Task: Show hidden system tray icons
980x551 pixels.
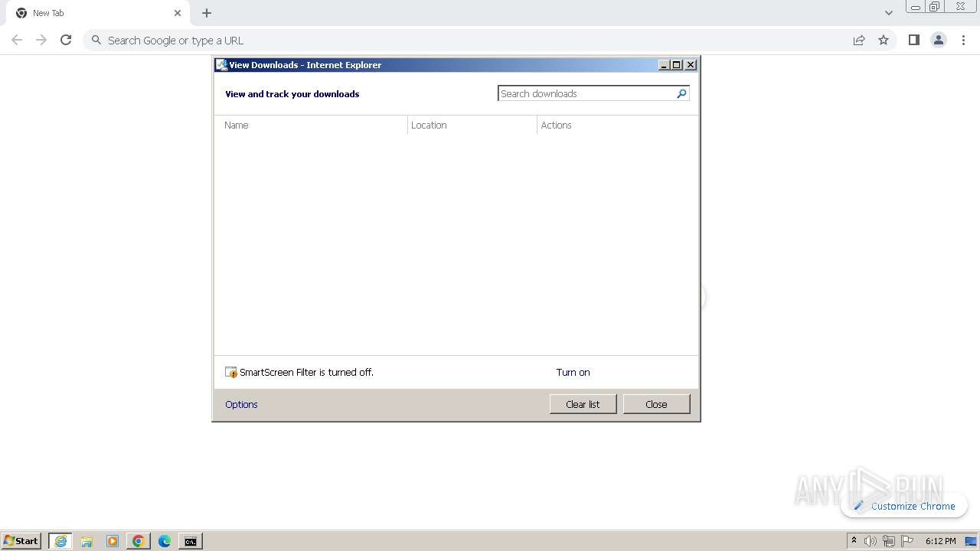Action: coord(854,541)
